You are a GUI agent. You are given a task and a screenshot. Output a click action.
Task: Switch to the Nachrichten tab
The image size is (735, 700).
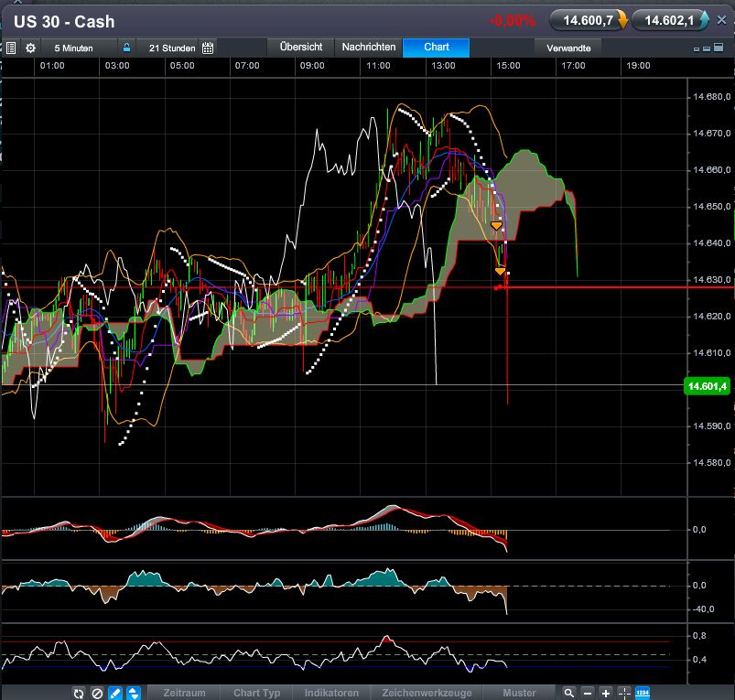pos(368,47)
